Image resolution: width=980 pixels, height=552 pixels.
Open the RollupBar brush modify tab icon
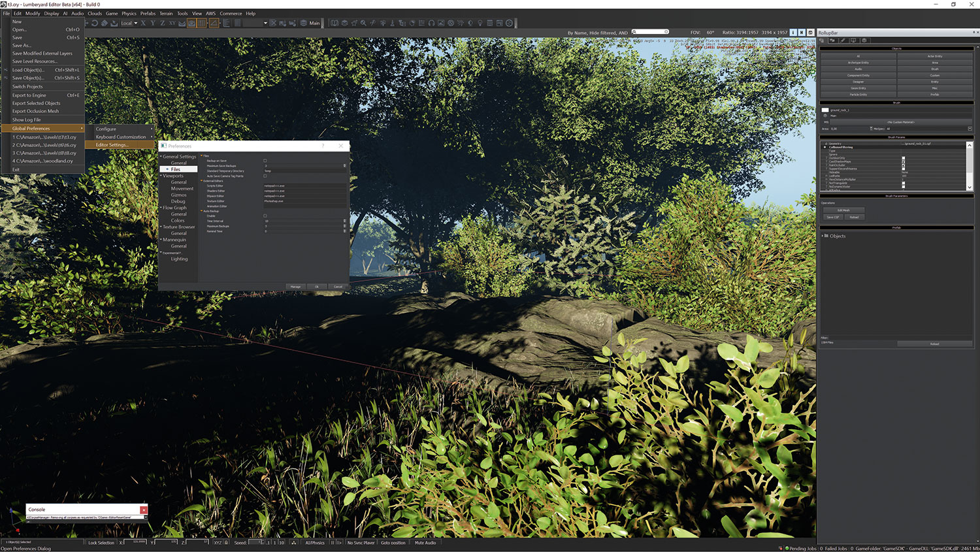coord(843,41)
